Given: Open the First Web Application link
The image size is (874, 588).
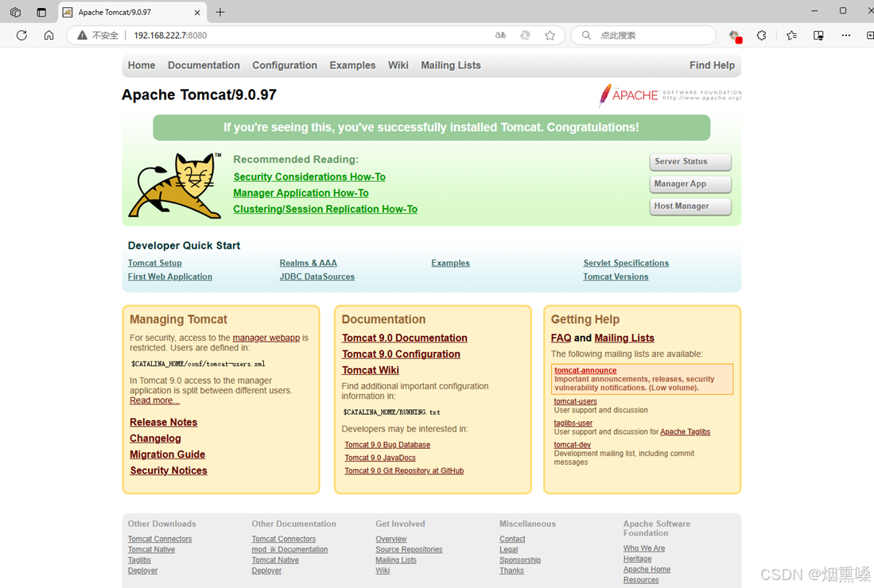Looking at the screenshot, I should 170,277.
